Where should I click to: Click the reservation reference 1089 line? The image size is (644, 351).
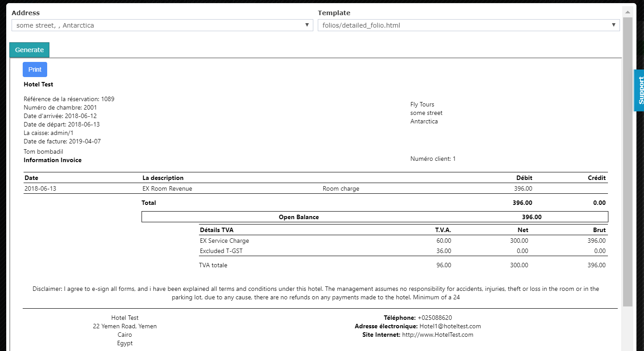[69, 99]
